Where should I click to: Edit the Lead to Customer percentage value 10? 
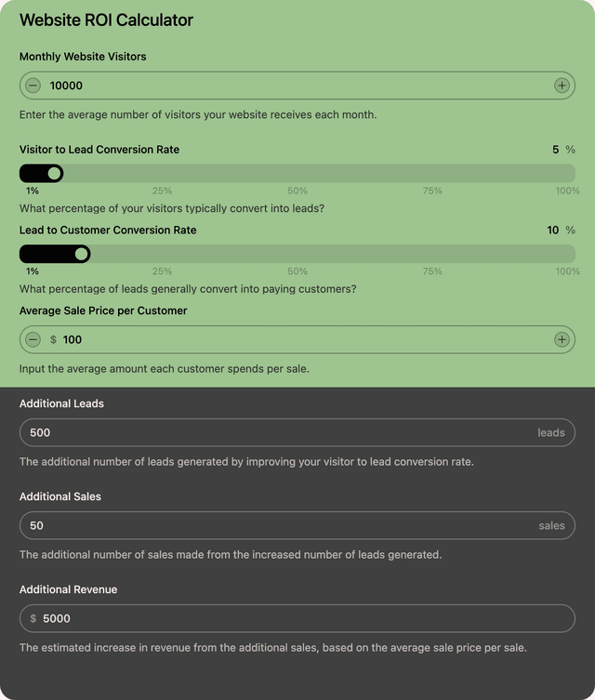click(x=553, y=231)
